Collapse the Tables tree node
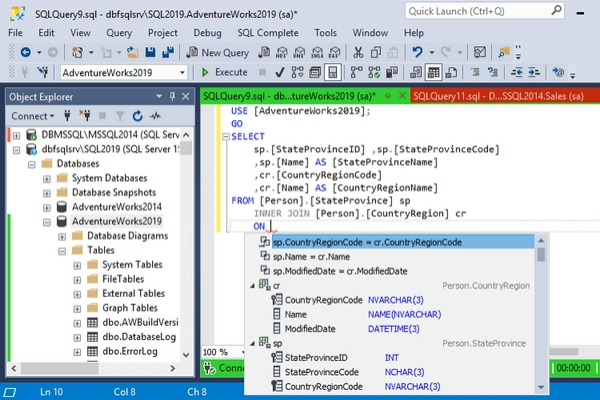The height and width of the screenshot is (400, 600). pos(61,250)
